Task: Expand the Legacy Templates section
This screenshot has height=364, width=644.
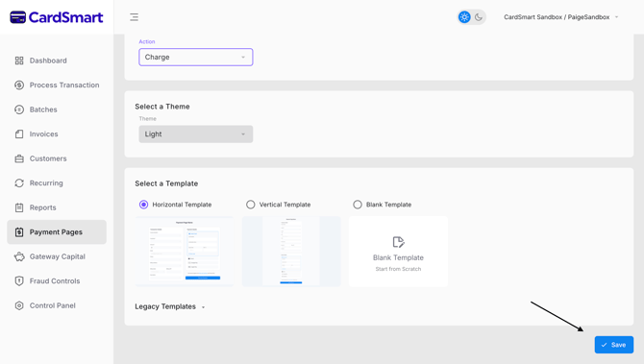Action: coord(169,306)
